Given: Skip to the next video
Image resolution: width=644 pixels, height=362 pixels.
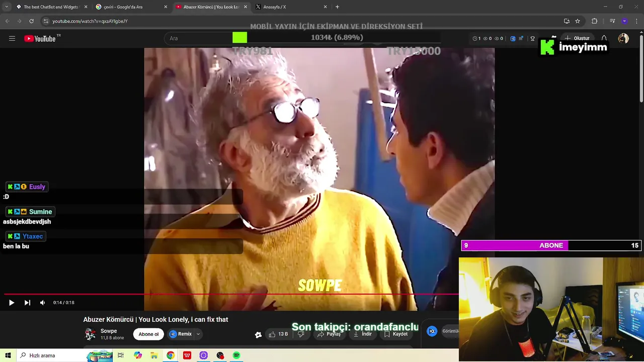Looking at the screenshot, I should (x=27, y=303).
